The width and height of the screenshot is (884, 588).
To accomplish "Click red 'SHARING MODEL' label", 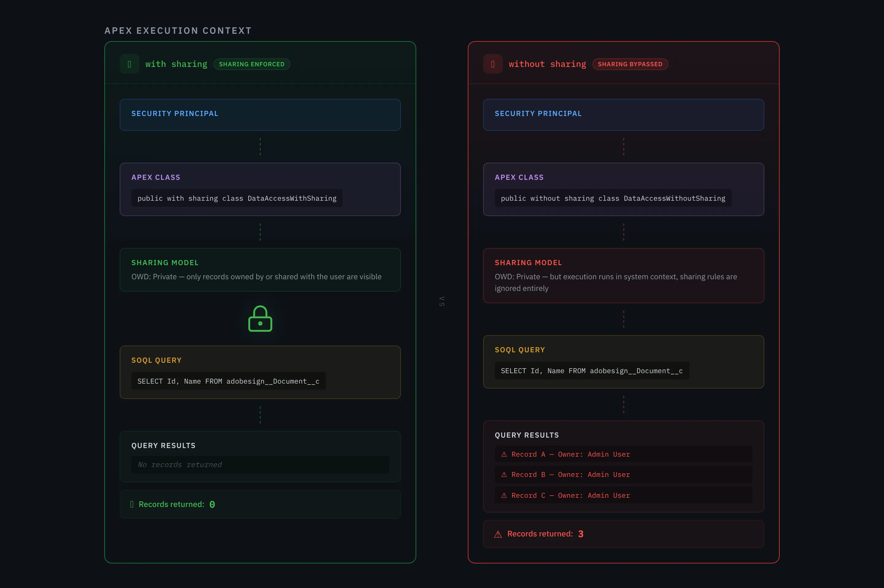I will (x=529, y=263).
